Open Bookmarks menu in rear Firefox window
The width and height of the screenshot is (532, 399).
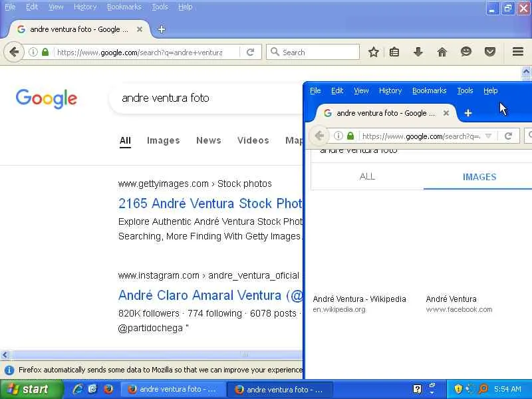[x=124, y=7]
